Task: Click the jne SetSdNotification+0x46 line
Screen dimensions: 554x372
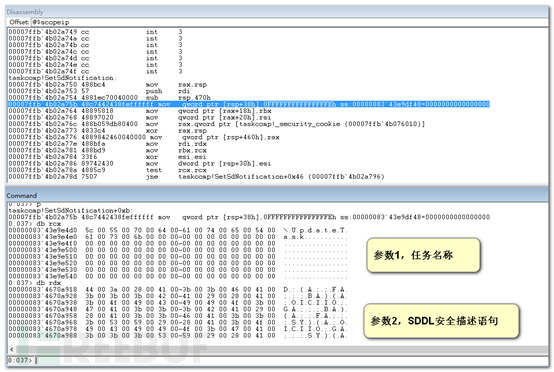Action: pos(196,176)
